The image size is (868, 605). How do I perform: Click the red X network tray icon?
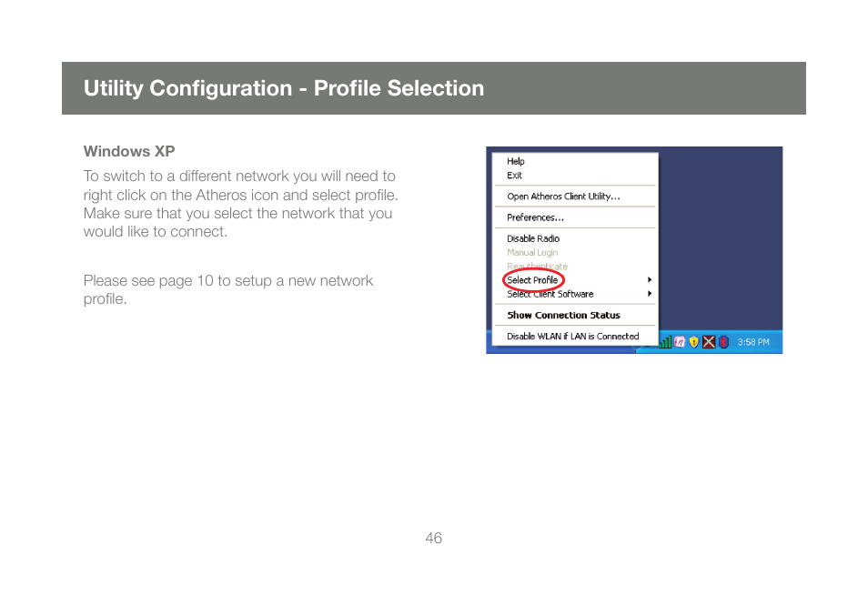tap(709, 342)
